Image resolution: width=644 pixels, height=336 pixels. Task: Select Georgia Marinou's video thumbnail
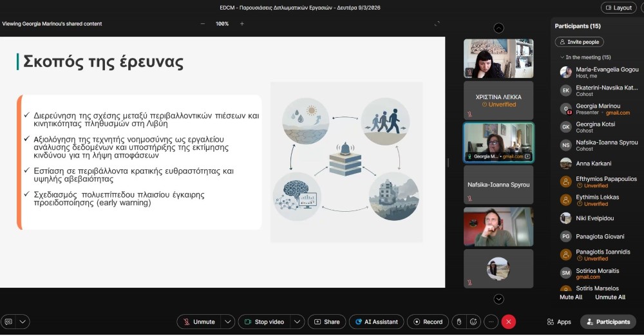(x=498, y=142)
